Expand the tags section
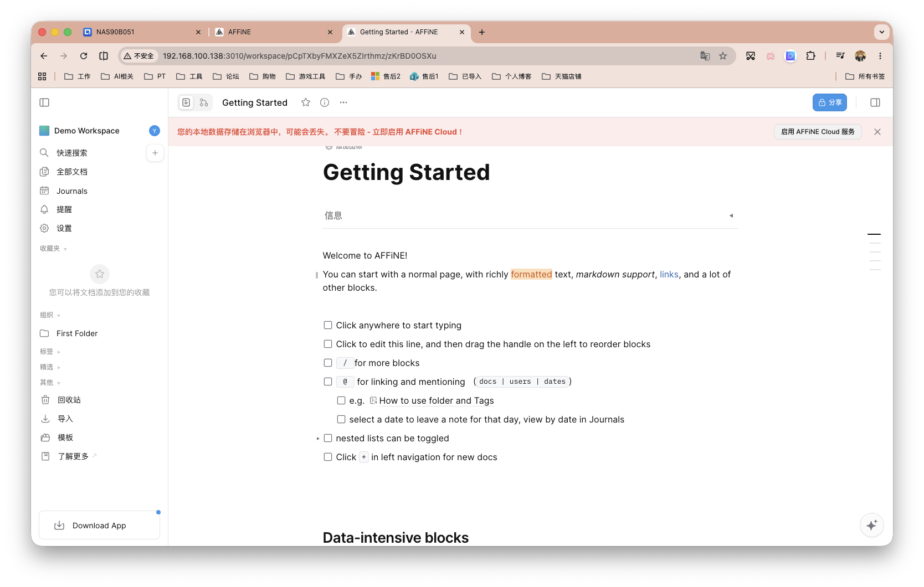 (x=50, y=352)
